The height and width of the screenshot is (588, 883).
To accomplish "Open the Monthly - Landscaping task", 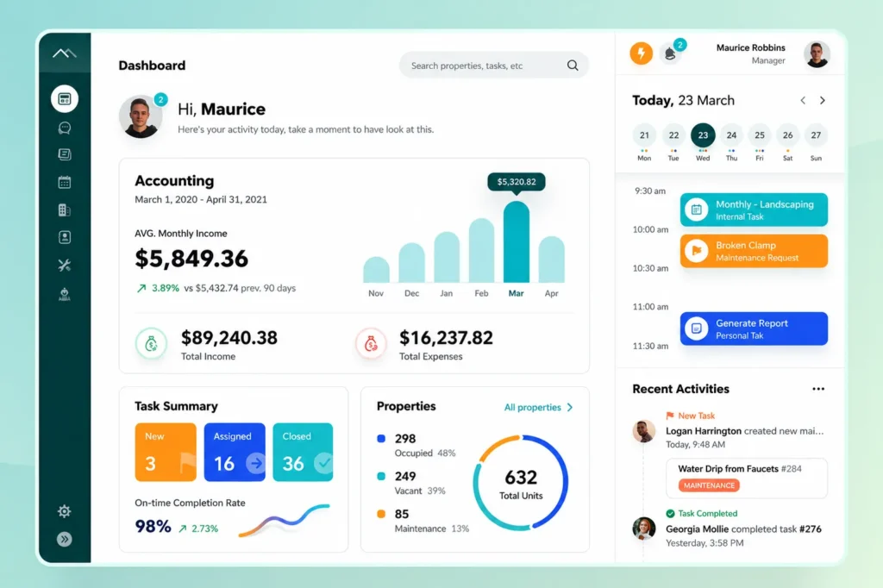I will [x=754, y=210].
